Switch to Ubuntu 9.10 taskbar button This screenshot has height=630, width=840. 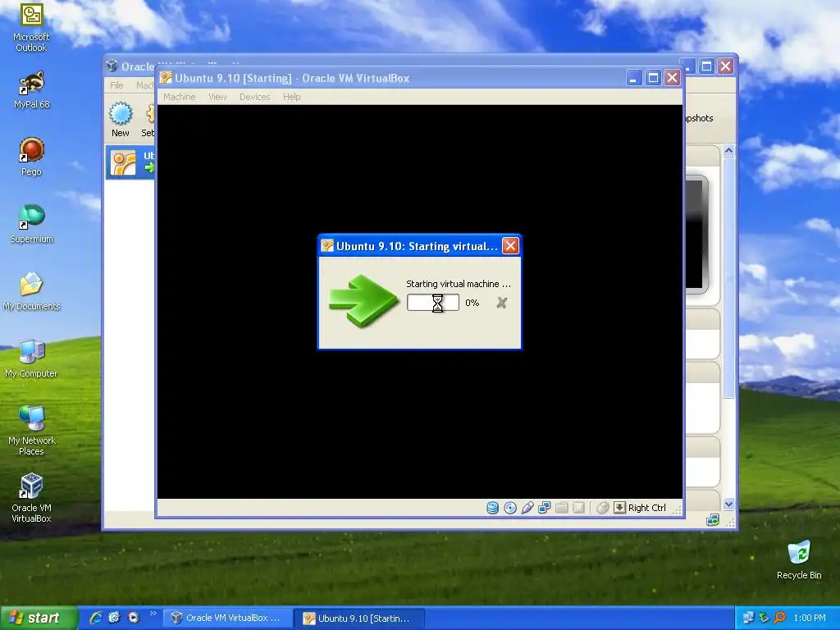359,619
